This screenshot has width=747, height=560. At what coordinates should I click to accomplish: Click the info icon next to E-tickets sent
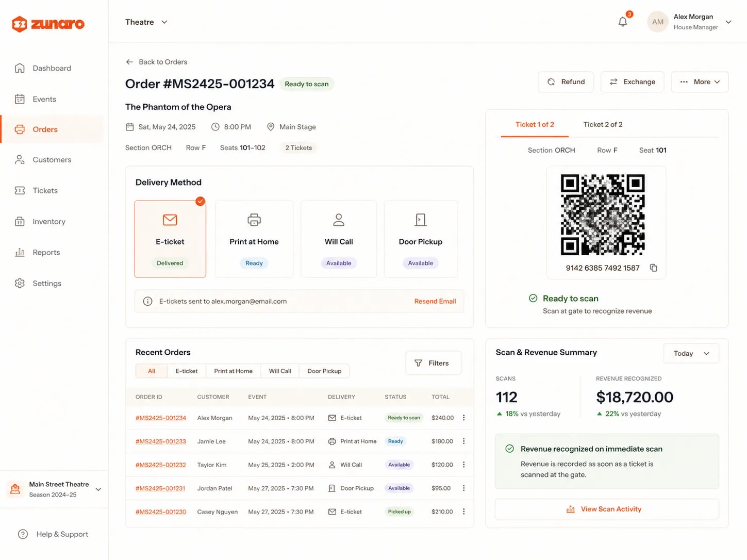[147, 301]
